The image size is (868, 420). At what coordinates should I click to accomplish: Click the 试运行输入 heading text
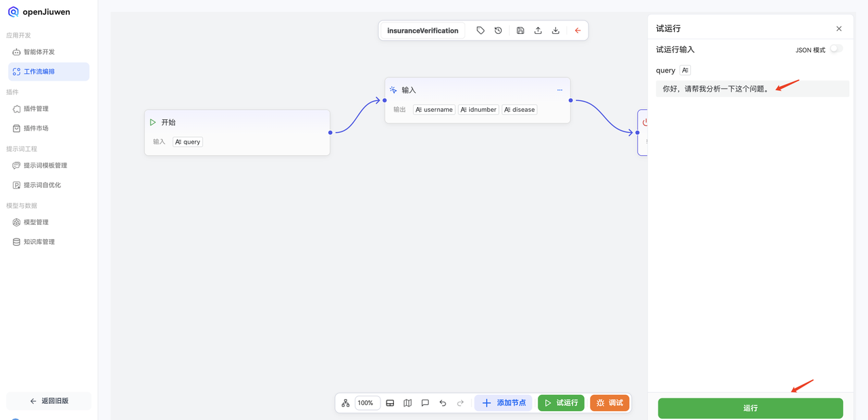coord(675,49)
